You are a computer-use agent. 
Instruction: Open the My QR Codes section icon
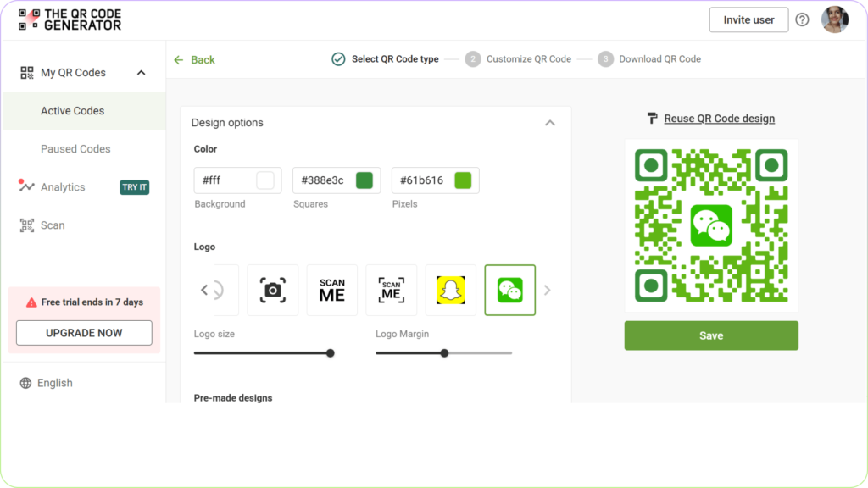point(26,72)
